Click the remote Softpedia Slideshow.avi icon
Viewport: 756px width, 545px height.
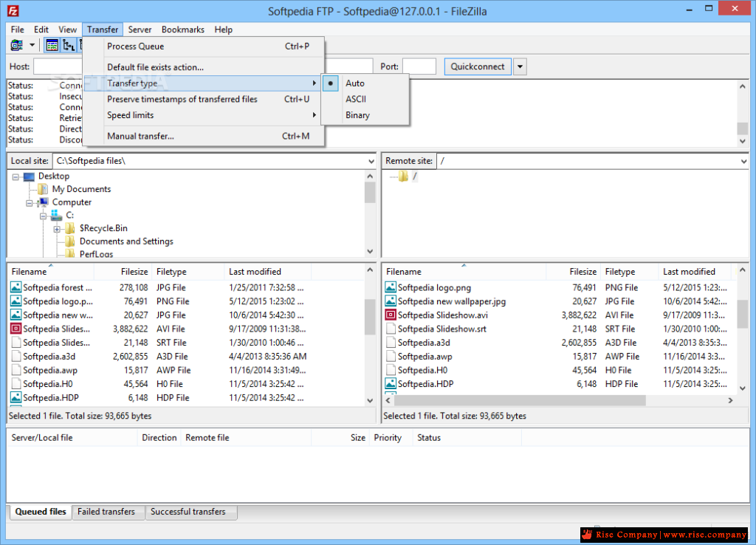pos(391,315)
